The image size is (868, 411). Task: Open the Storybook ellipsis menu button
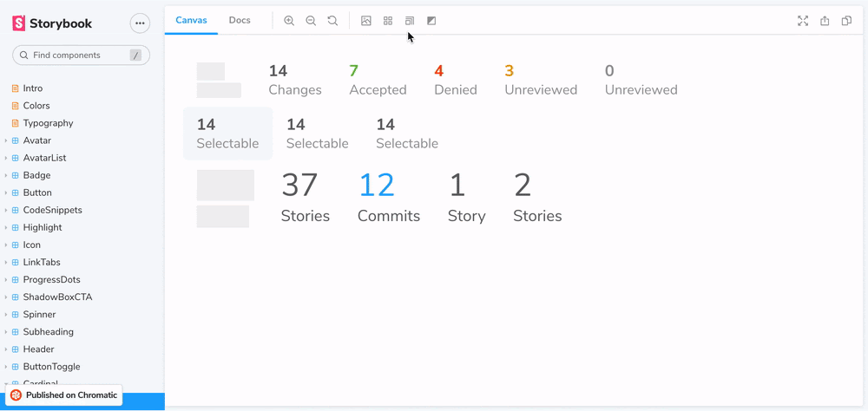coord(140,23)
